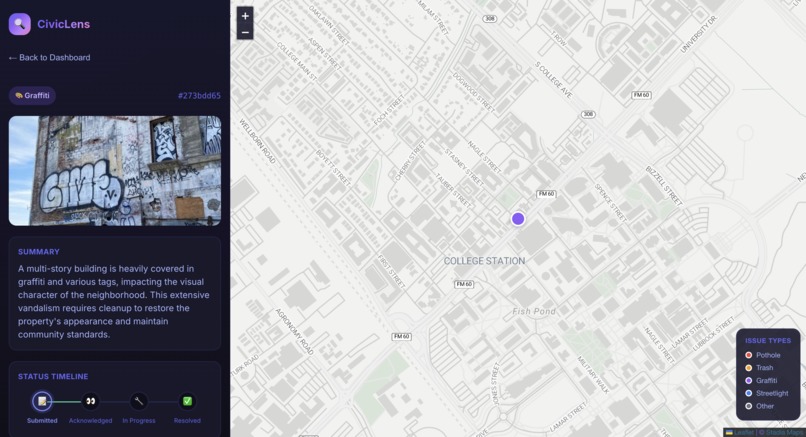Open the CivicLens title link
The image size is (806, 437).
(x=63, y=24)
